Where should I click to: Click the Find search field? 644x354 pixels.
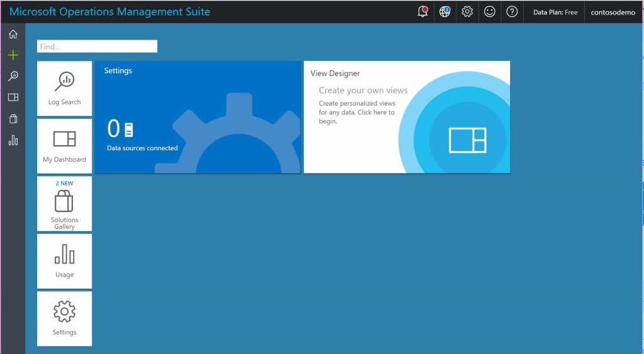point(97,47)
